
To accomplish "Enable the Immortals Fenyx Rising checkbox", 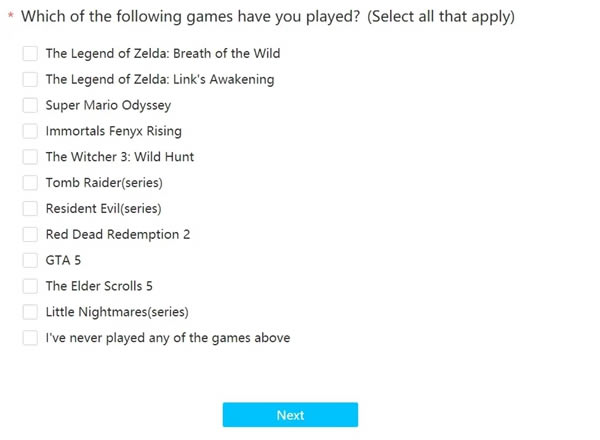I will (30, 131).
